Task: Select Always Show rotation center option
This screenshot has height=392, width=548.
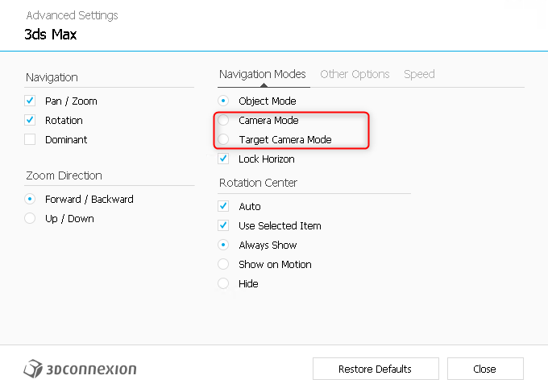Action: (x=223, y=245)
